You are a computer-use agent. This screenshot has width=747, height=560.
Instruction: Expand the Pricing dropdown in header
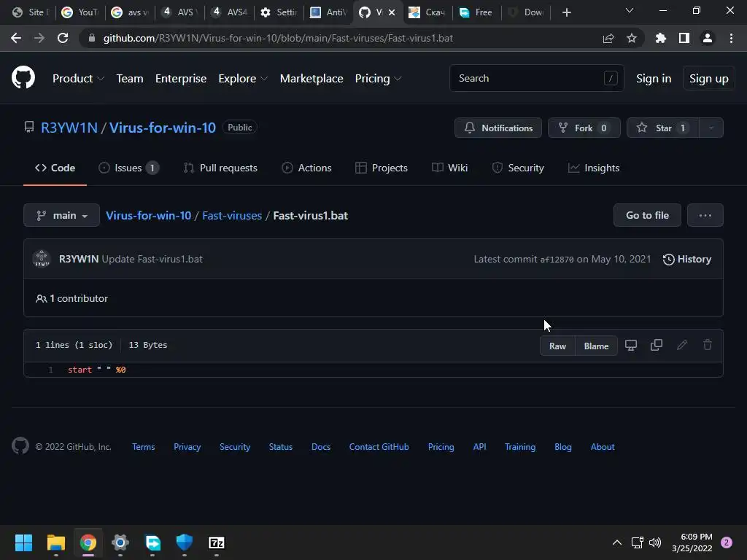[379, 79]
